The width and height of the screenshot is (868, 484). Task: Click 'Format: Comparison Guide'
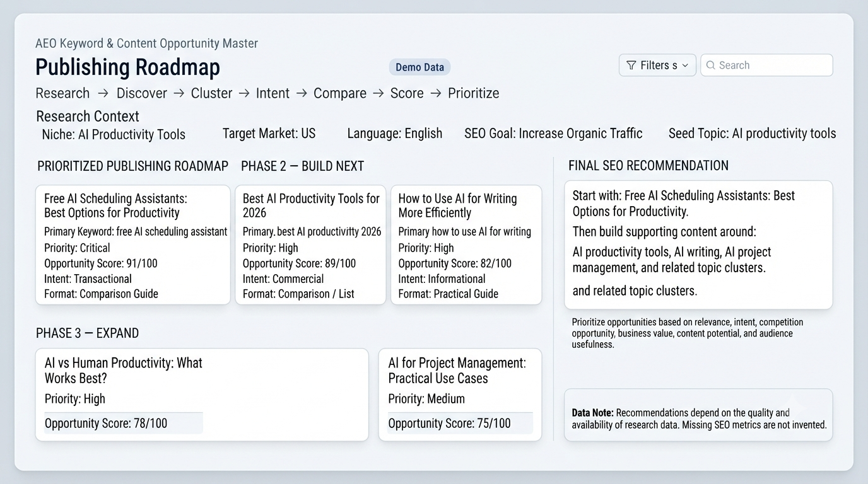[101, 294]
